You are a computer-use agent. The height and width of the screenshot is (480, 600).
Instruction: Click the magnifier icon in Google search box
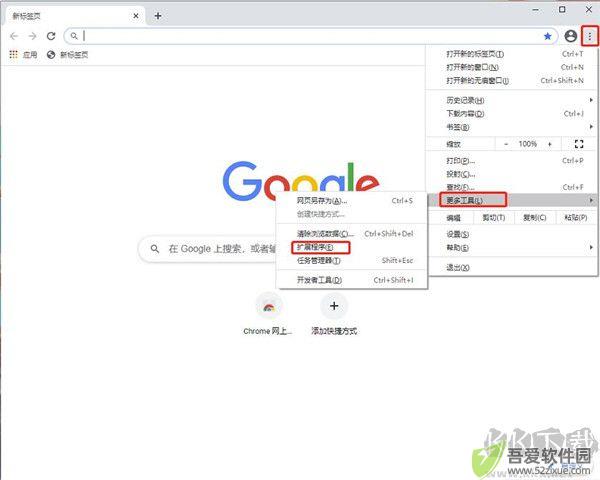[x=155, y=249]
